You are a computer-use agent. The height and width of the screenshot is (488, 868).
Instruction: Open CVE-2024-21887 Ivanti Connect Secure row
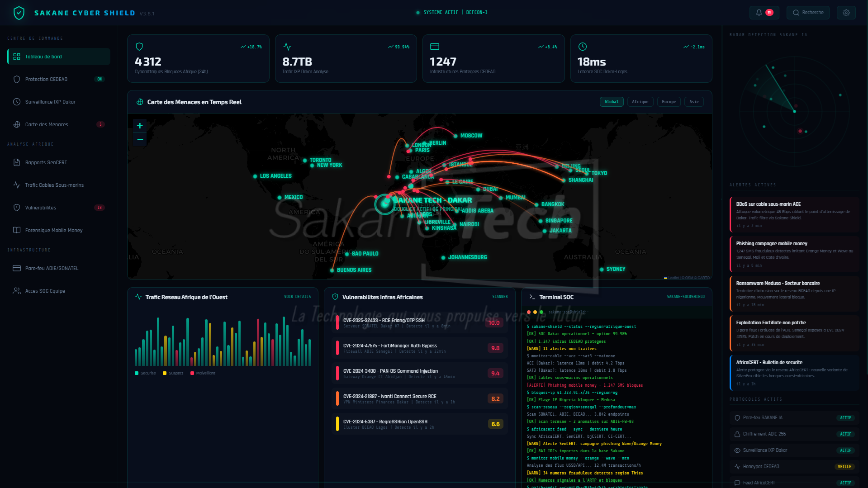pyautogui.click(x=420, y=398)
